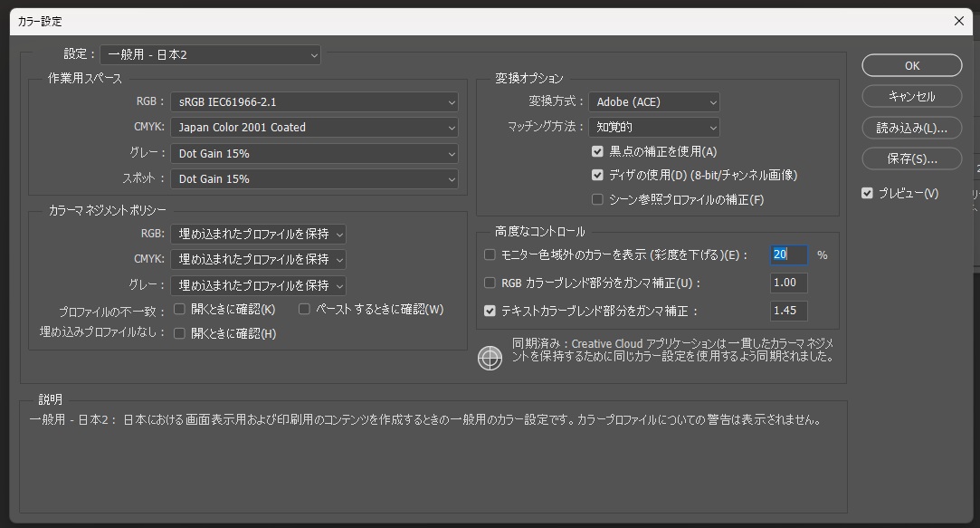Open the RGB working space dropdown (sRGB IEC61966-2.1)
Viewport: 980px width, 528px height.
[x=314, y=102]
